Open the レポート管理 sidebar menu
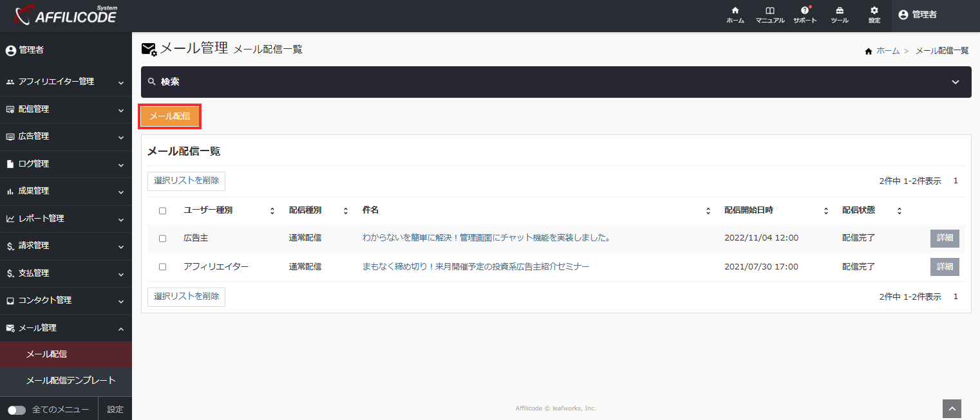The height and width of the screenshot is (420, 980). pos(66,219)
